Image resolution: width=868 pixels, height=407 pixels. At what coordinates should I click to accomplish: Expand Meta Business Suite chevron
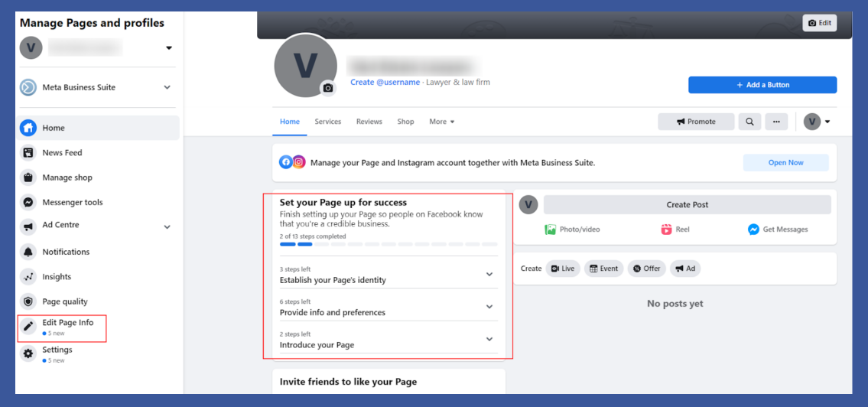point(167,87)
